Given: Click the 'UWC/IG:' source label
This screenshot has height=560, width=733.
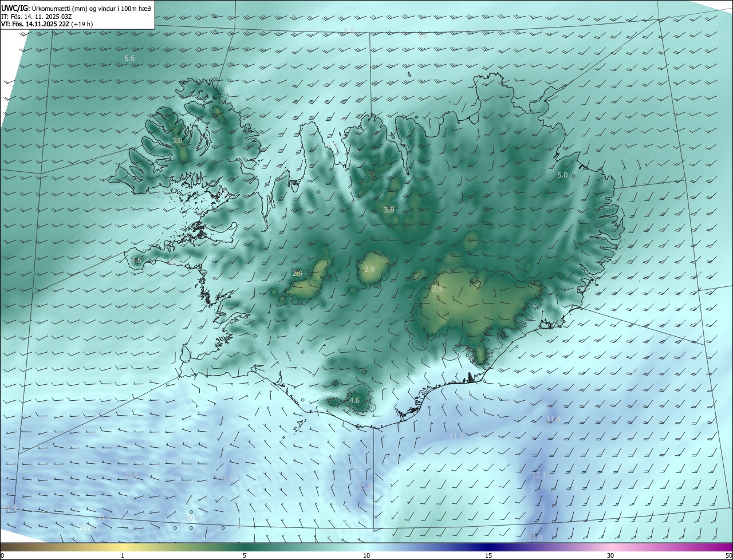Looking at the screenshot, I should coord(15,9).
